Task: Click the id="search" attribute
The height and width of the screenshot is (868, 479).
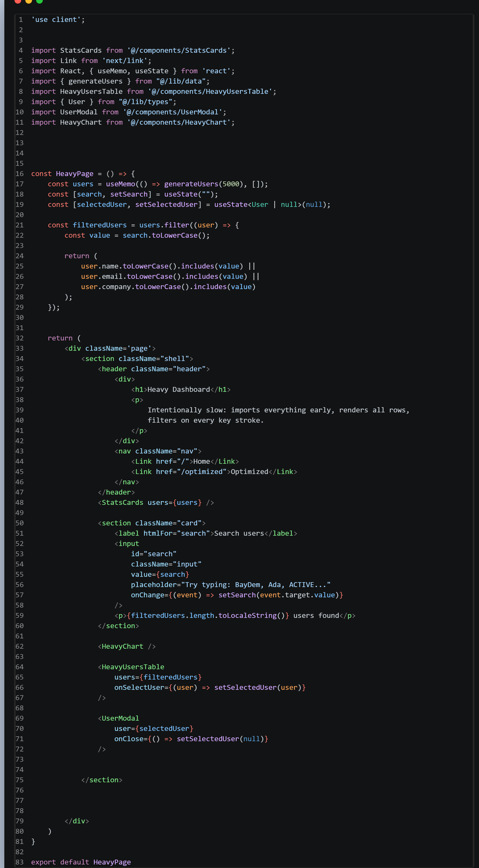Action: 154,554
